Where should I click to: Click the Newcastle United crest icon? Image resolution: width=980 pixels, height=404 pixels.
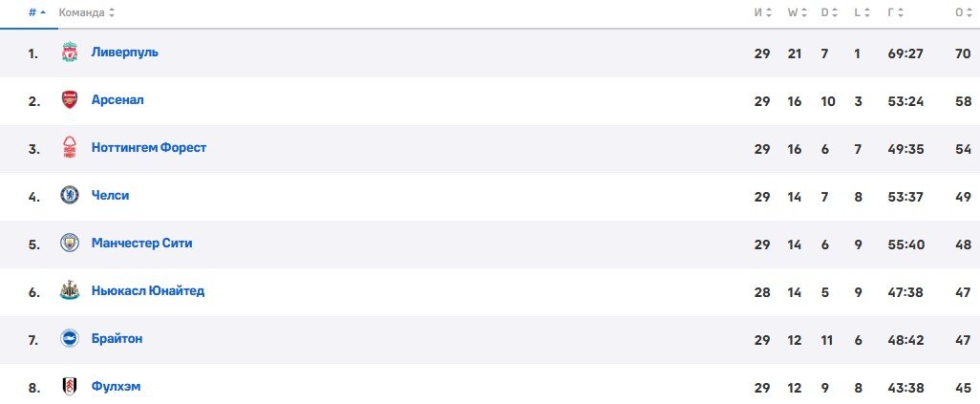point(69,291)
